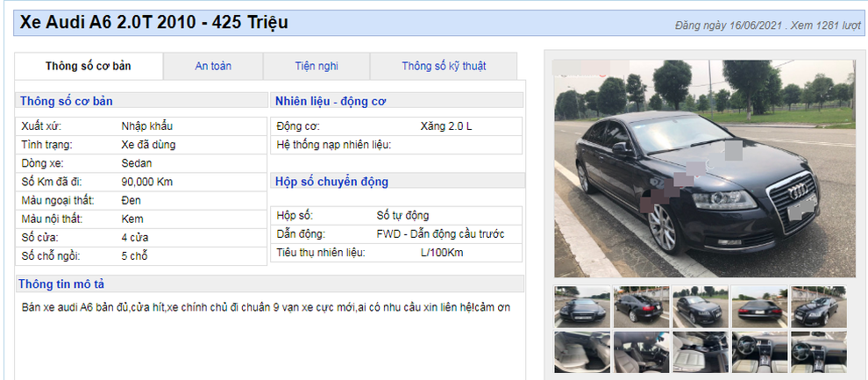
Task: Click the Hệ thống nạp nhiên liệu label
Action: click(334, 145)
